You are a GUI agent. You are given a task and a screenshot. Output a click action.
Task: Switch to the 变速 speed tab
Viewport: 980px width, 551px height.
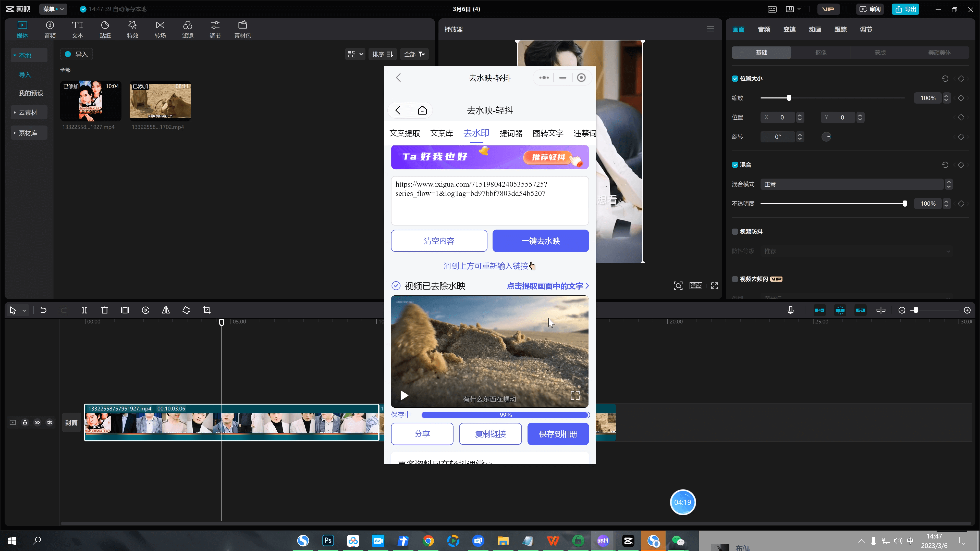pyautogui.click(x=789, y=29)
